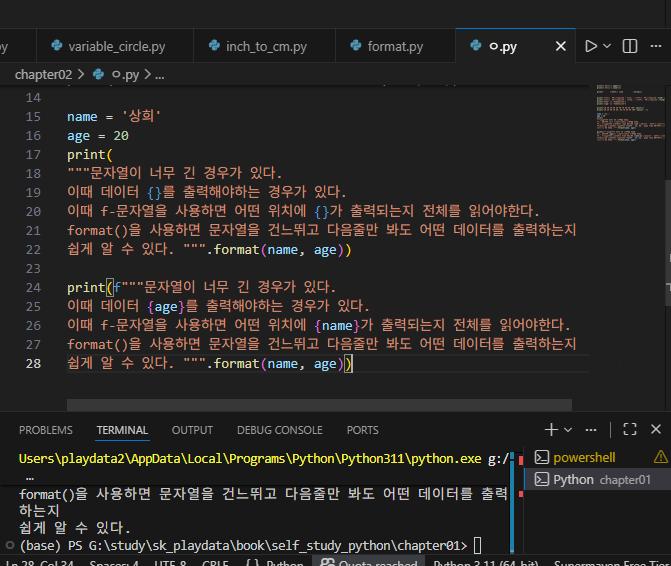
Task: Click python.exe path in terminal output
Action: [x=250, y=459]
